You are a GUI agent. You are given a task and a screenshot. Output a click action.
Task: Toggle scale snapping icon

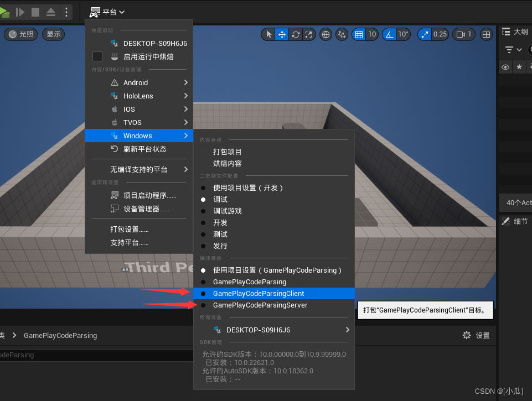point(425,34)
